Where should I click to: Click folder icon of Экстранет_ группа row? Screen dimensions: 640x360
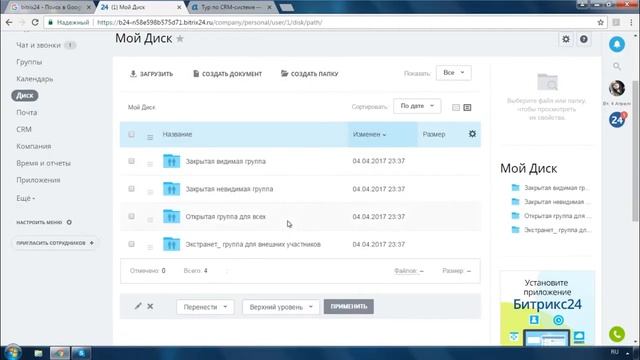[x=171, y=244]
